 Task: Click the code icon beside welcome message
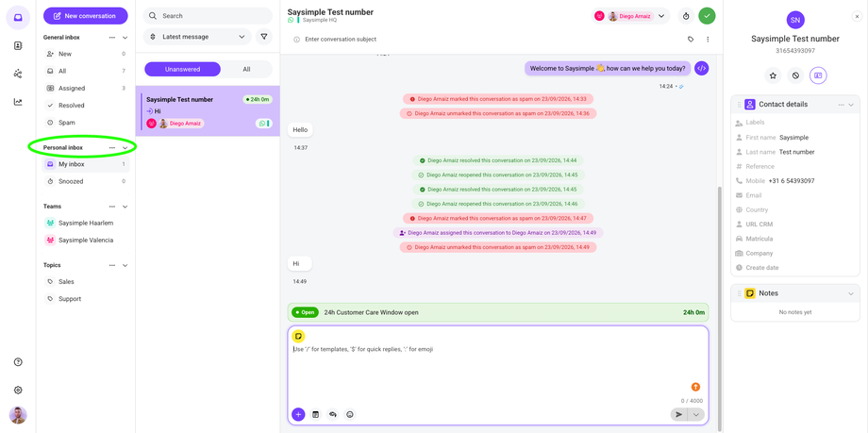click(701, 69)
